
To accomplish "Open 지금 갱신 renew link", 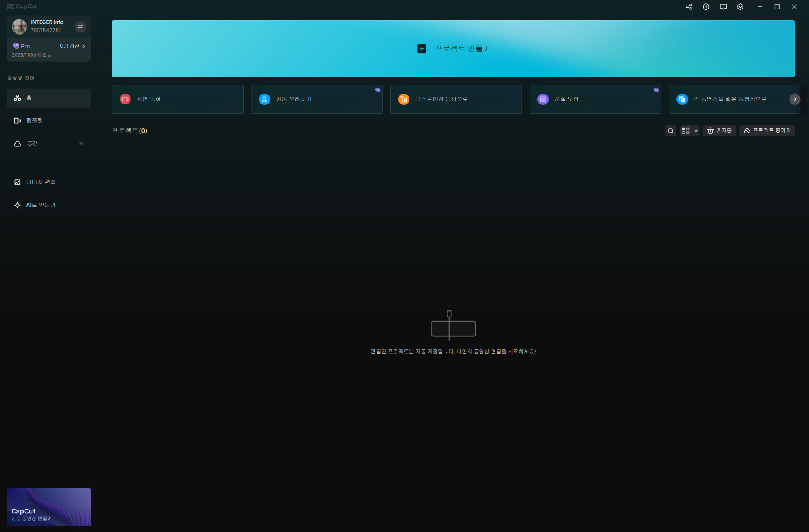I will pyautogui.click(x=72, y=46).
